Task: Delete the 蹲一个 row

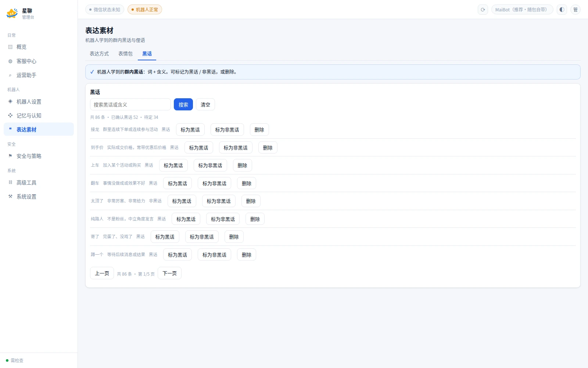Action: tap(247, 255)
